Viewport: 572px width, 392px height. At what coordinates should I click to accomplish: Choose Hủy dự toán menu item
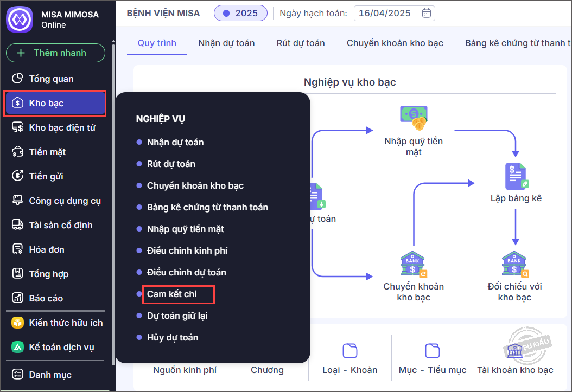173,337
